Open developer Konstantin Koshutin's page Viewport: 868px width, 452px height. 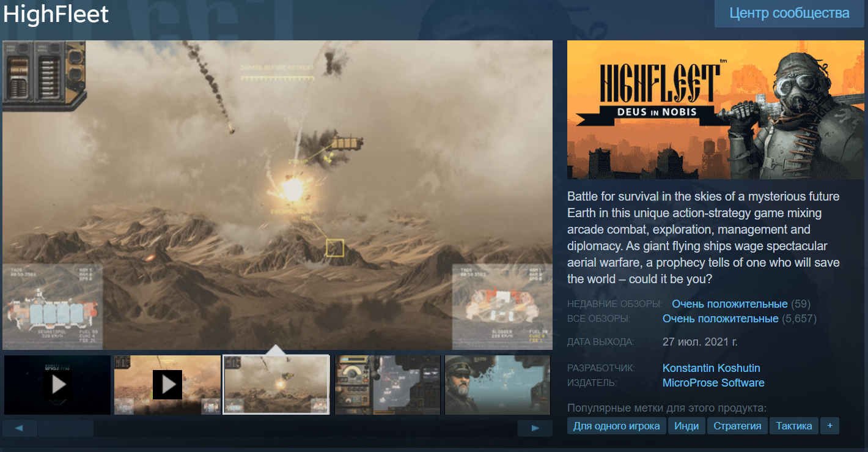click(x=711, y=368)
